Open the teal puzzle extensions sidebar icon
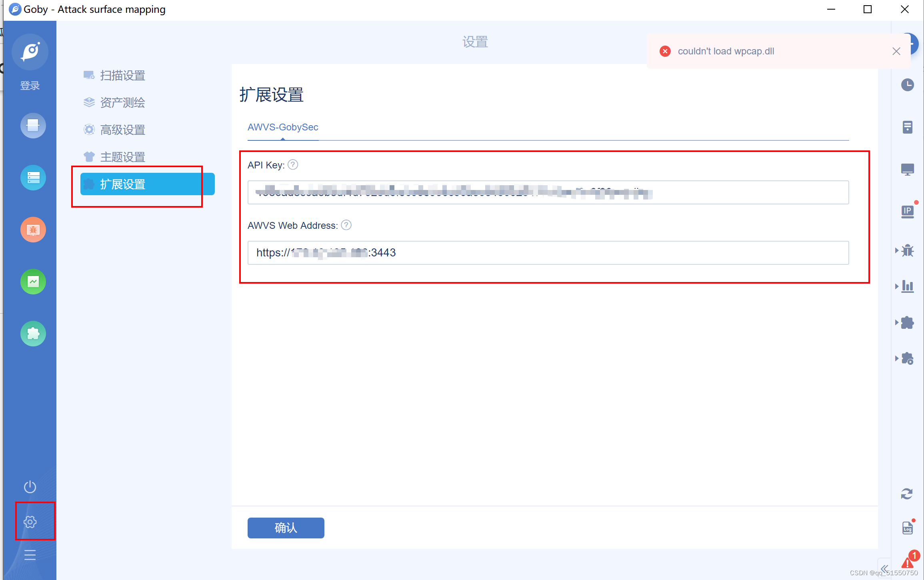This screenshot has width=924, height=580. (x=33, y=334)
